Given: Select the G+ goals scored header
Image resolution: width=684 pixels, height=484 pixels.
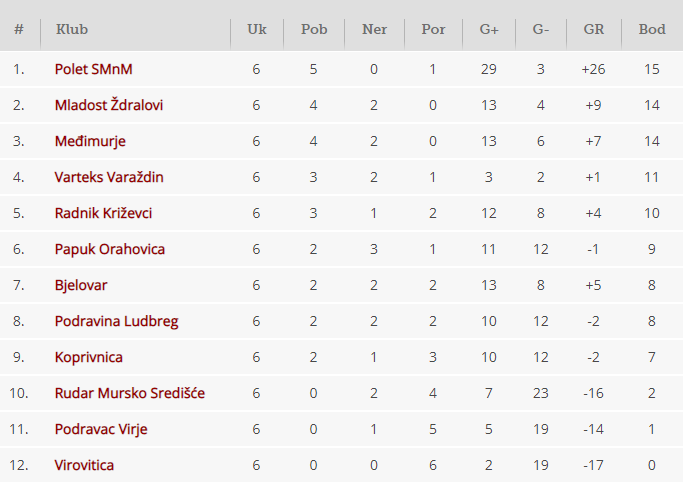Looking at the screenshot, I should coord(489,29).
